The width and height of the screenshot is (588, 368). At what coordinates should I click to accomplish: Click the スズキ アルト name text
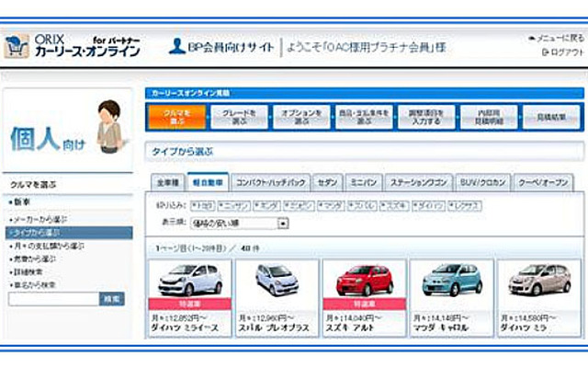click(349, 328)
